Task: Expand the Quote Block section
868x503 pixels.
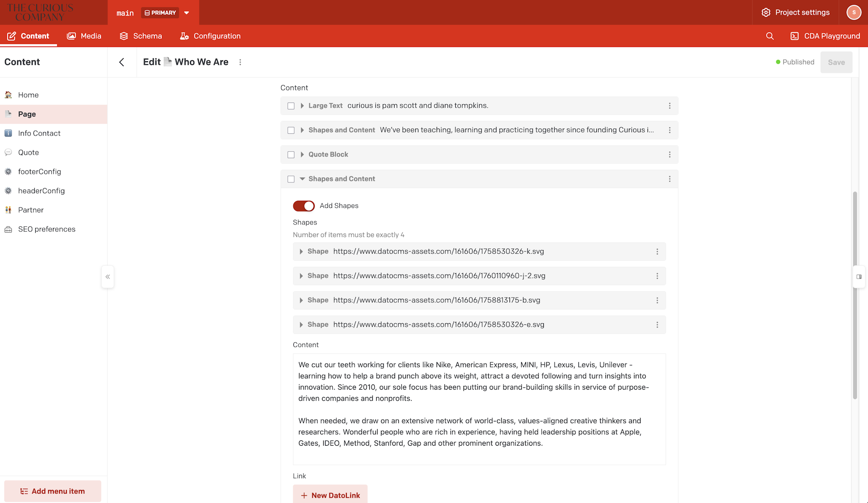Action: pos(302,155)
